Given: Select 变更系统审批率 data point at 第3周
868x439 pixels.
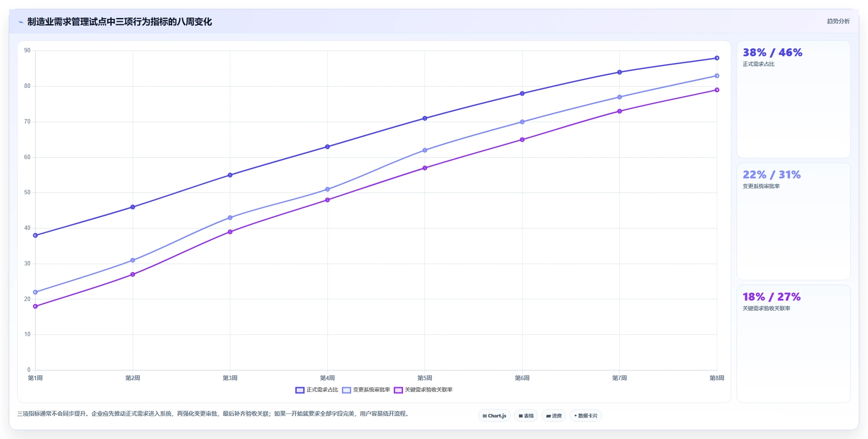Looking at the screenshot, I should click(230, 218).
